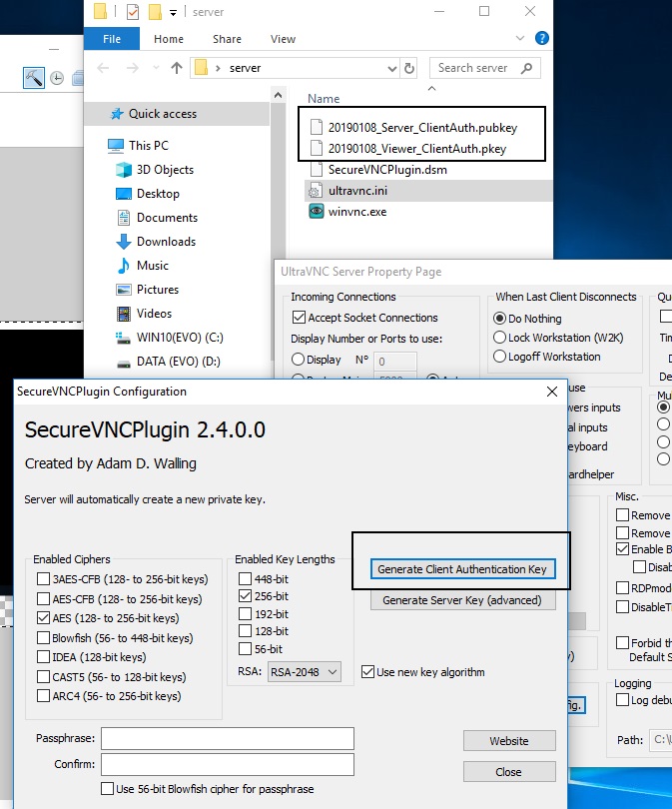Image resolution: width=672 pixels, height=809 pixels.
Task: Open the Videos folder icon
Action: (x=124, y=314)
